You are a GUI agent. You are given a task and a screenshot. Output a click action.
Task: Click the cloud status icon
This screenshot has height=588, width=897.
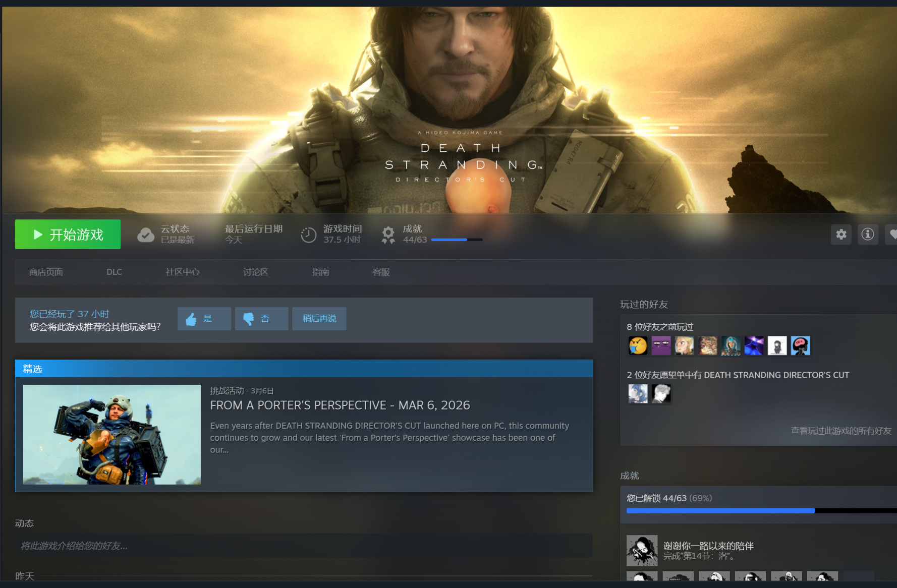click(x=146, y=235)
